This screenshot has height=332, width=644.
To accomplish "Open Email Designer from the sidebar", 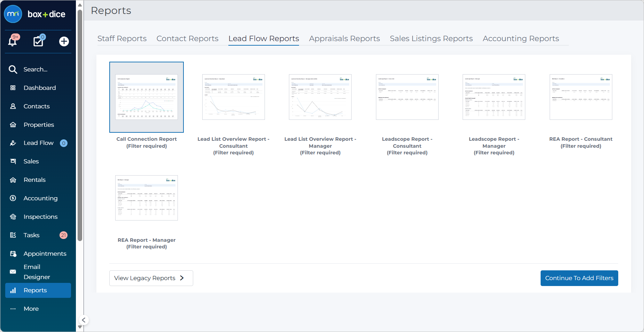I will [38, 272].
